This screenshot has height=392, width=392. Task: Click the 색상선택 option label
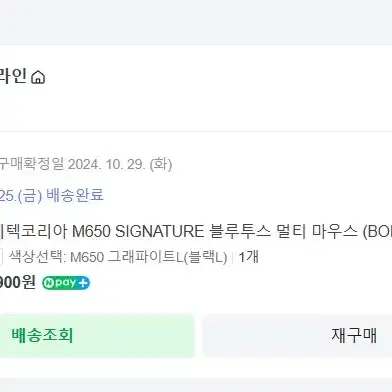point(38,257)
